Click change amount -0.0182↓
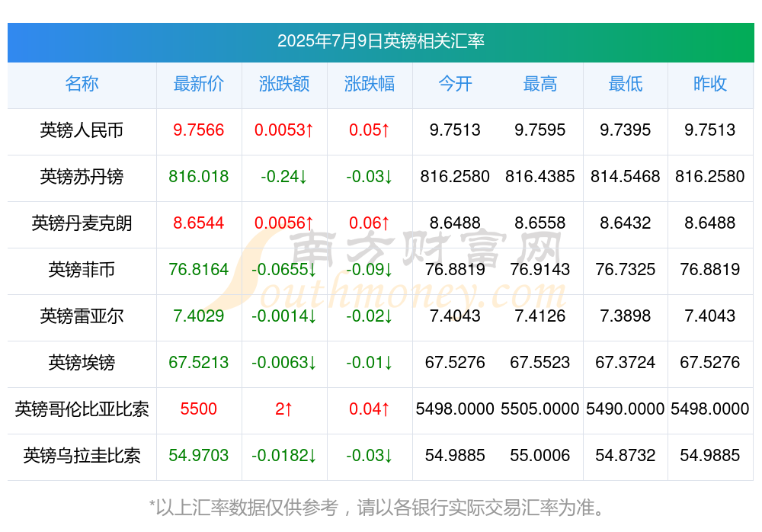This screenshot has height=532, width=762. click(284, 456)
